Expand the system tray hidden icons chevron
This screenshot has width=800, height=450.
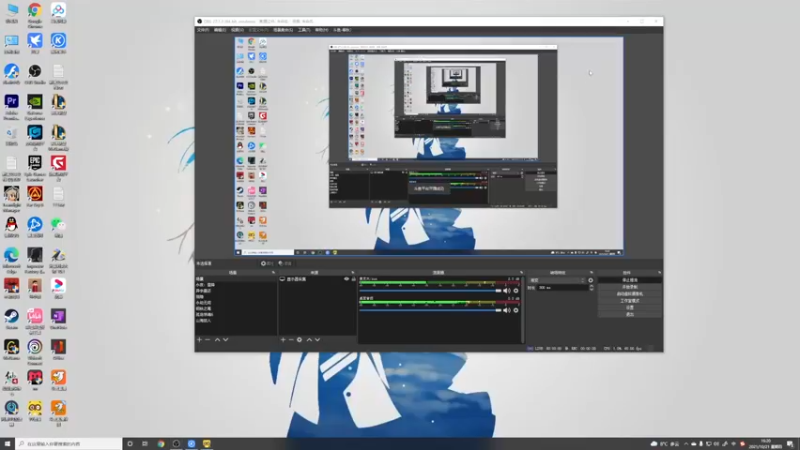coord(686,444)
